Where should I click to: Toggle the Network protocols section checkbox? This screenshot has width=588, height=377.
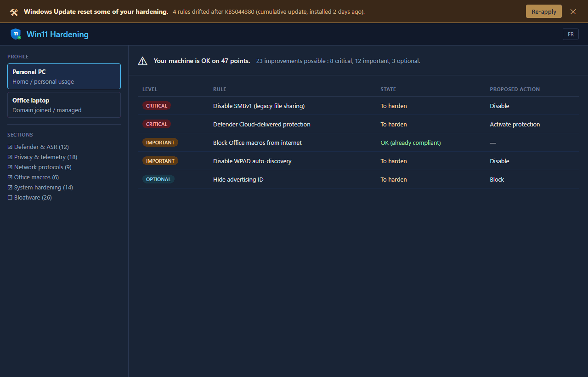coord(10,167)
